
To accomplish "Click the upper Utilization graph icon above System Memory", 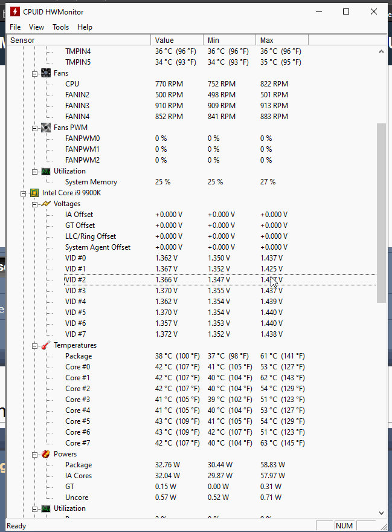I will click(46, 171).
